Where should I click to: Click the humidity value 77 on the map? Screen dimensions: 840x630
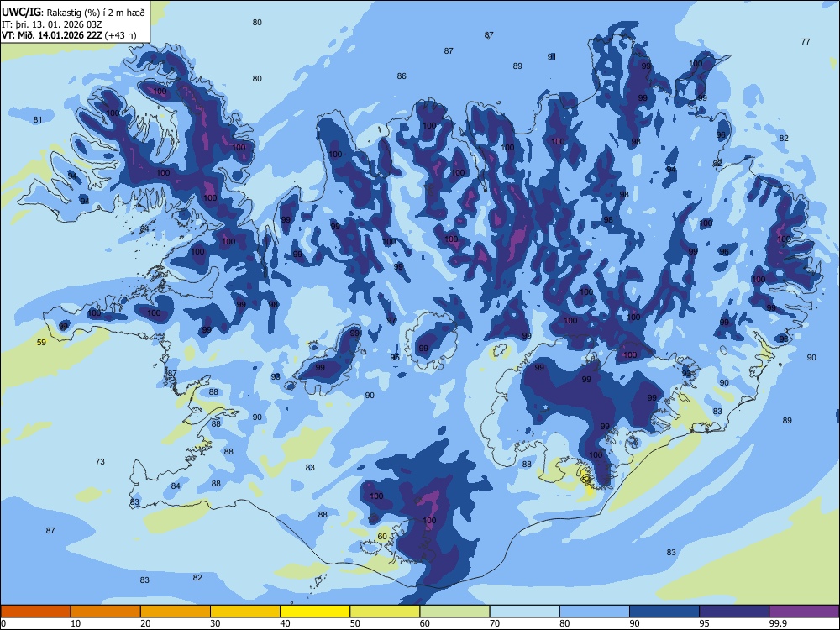pos(806,42)
